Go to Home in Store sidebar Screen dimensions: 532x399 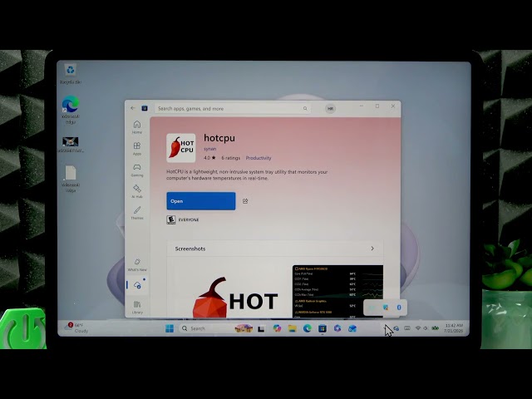click(x=137, y=127)
